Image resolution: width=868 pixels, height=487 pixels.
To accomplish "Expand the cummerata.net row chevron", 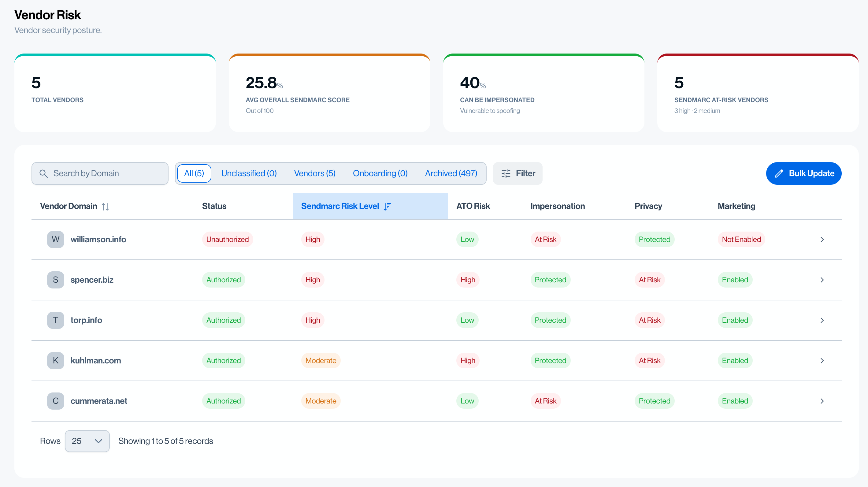I will pyautogui.click(x=822, y=401).
